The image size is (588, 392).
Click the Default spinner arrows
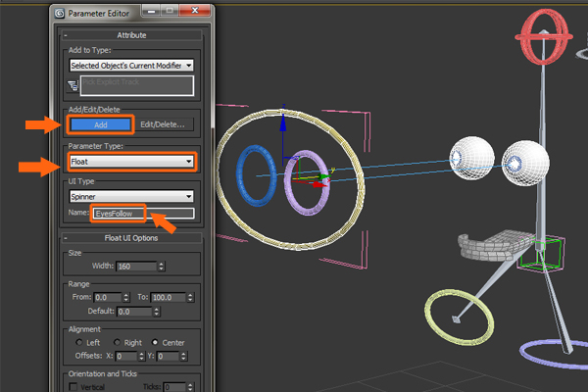157,312
